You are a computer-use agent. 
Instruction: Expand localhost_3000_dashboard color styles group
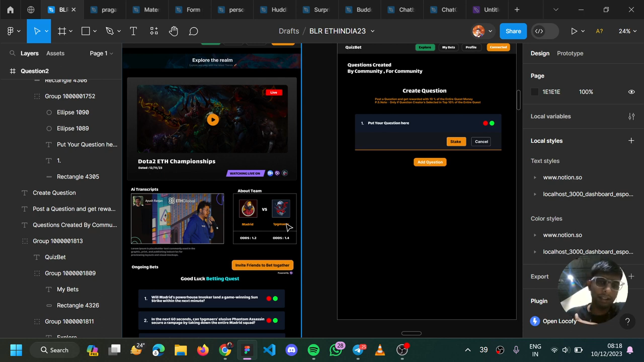tap(535, 252)
